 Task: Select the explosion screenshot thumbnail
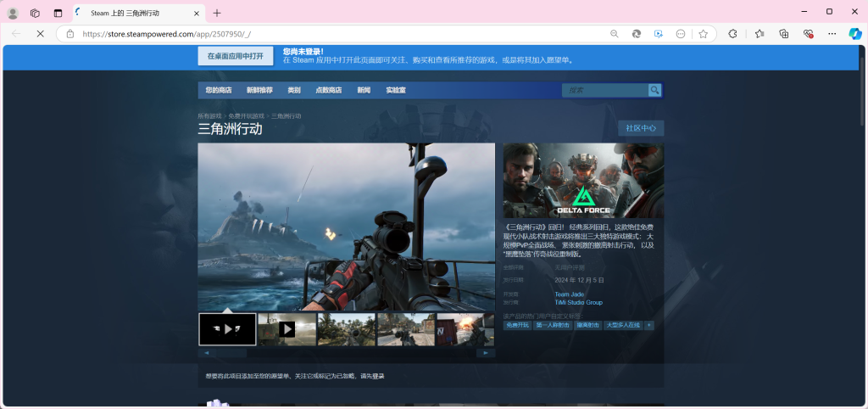coord(465,329)
